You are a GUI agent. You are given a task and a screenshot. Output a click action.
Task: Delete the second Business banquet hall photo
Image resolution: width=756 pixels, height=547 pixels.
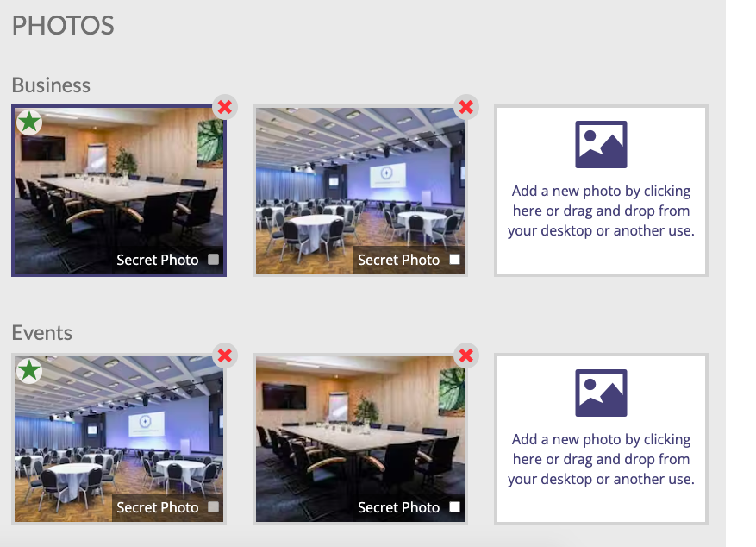[465, 107]
